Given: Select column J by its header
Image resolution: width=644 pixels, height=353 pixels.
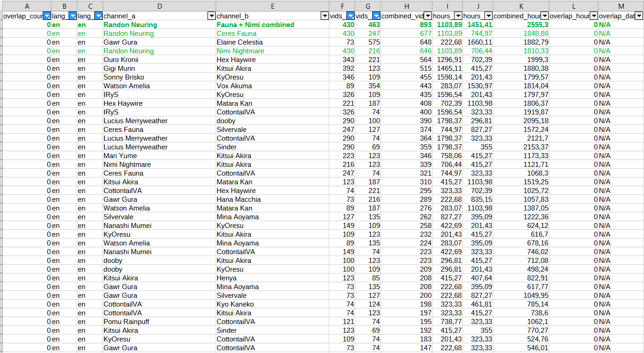Looking at the screenshot, I should pos(478,6).
